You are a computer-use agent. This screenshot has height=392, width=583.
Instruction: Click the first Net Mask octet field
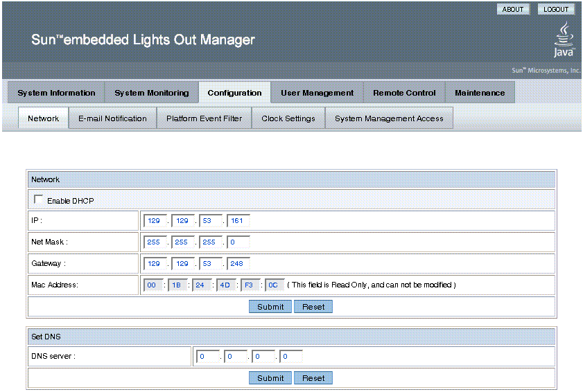[155, 242]
